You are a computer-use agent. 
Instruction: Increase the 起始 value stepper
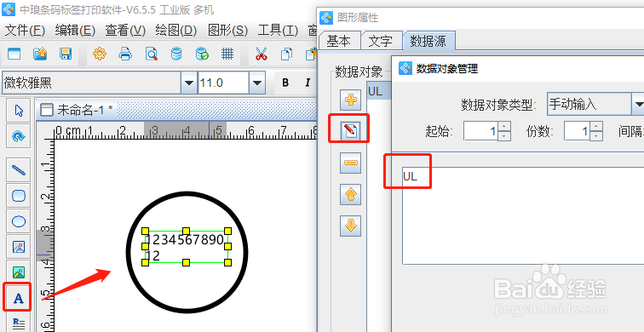(x=504, y=126)
